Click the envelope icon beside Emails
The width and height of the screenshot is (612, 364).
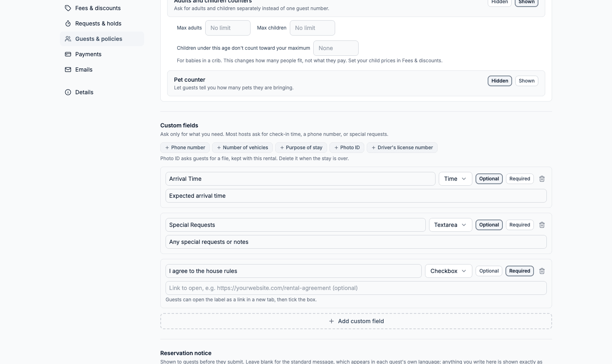pyautogui.click(x=68, y=70)
